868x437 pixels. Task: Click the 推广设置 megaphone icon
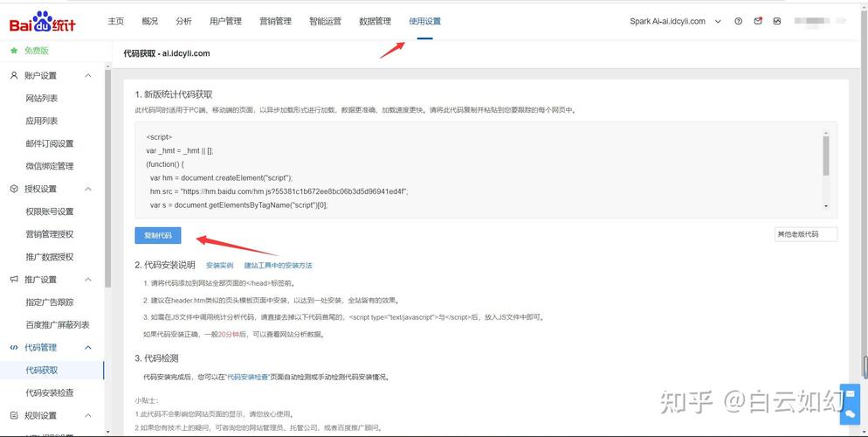click(14, 280)
